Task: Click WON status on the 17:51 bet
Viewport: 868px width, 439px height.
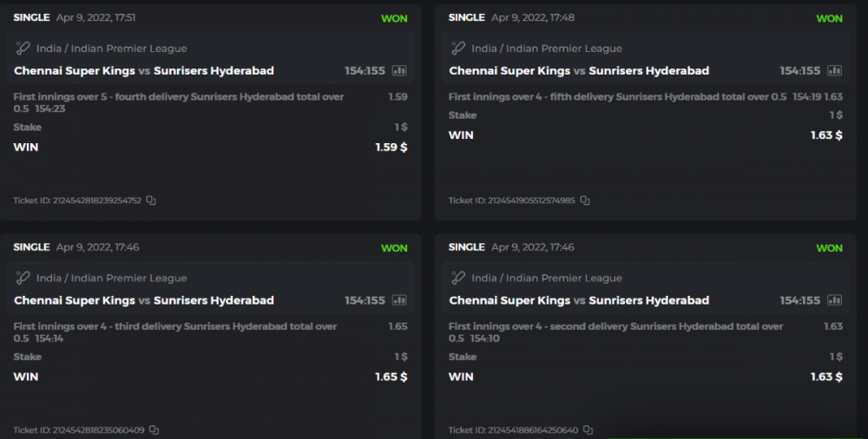Action: pyautogui.click(x=394, y=18)
